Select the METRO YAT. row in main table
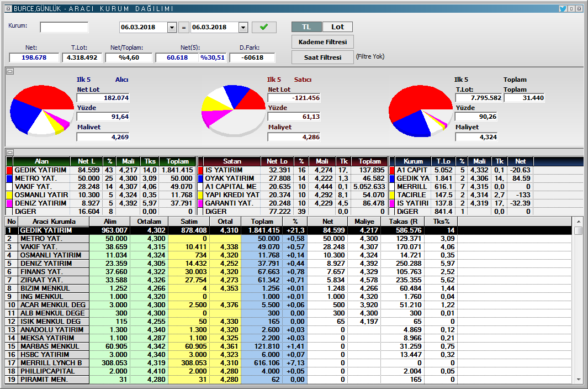 click(x=288, y=239)
